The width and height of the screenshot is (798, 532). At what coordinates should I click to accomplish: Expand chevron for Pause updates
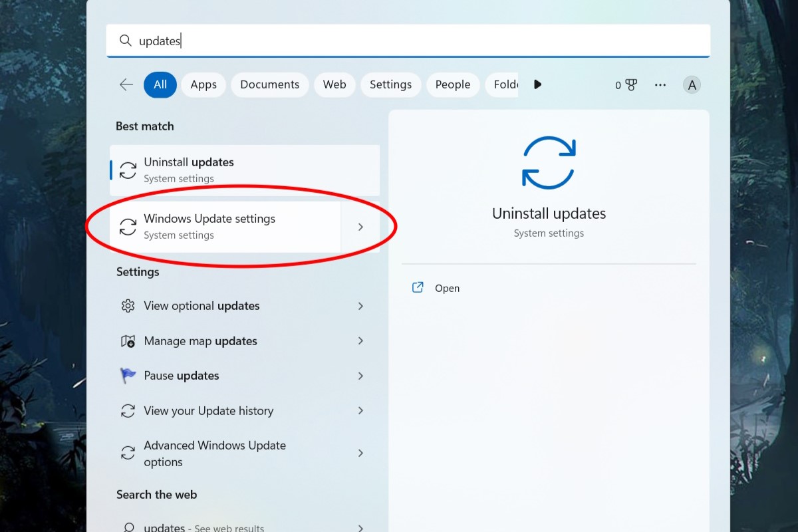coord(360,376)
